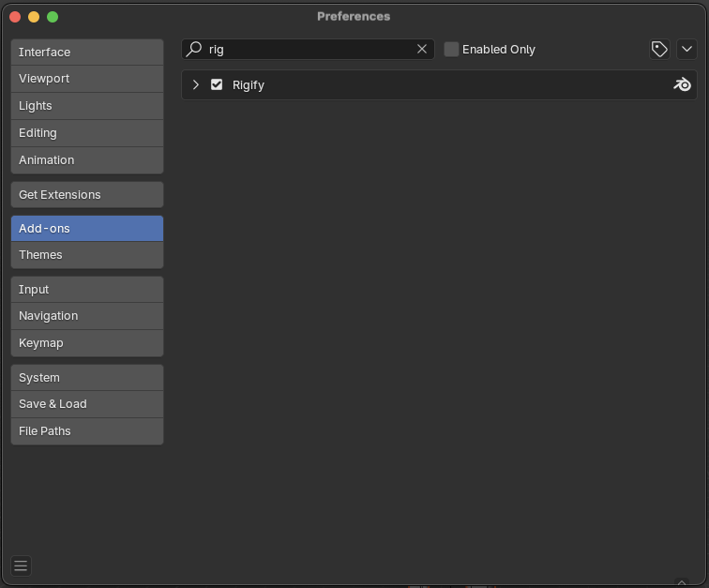Click the Blender logo on Rigify row
Image resolution: width=709 pixels, height=588 pixels.
tap(682, 84)
